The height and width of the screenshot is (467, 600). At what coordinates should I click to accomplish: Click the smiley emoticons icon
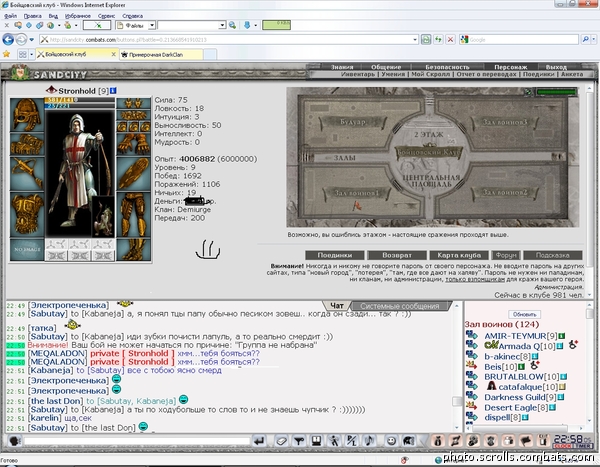click(391, 441)
